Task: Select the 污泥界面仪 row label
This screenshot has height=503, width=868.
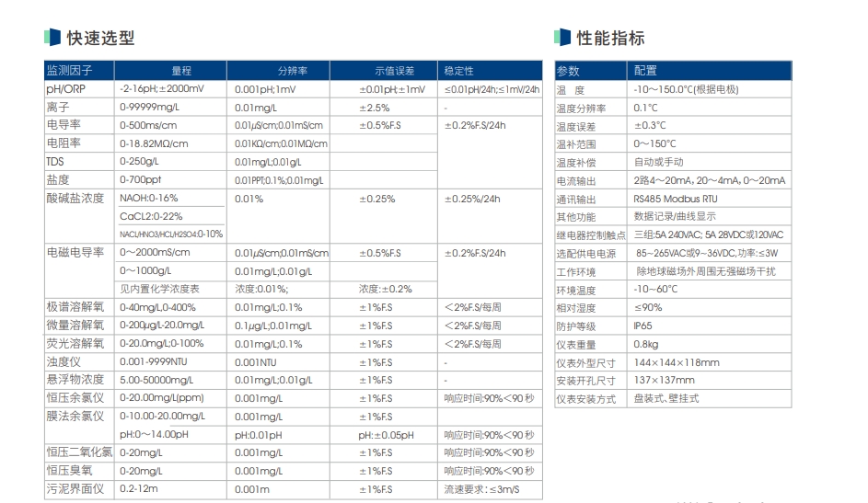Action: tap(75, 488)
